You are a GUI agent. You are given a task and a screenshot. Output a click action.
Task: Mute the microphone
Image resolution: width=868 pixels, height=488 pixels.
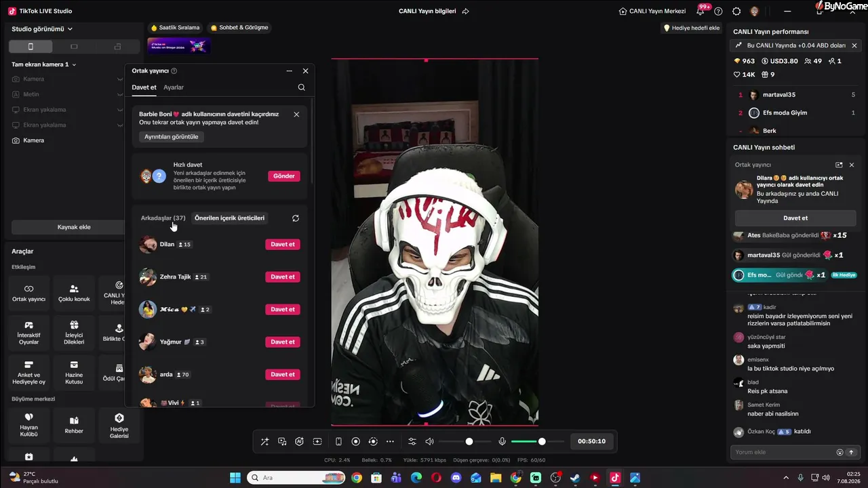click(502, 441)
